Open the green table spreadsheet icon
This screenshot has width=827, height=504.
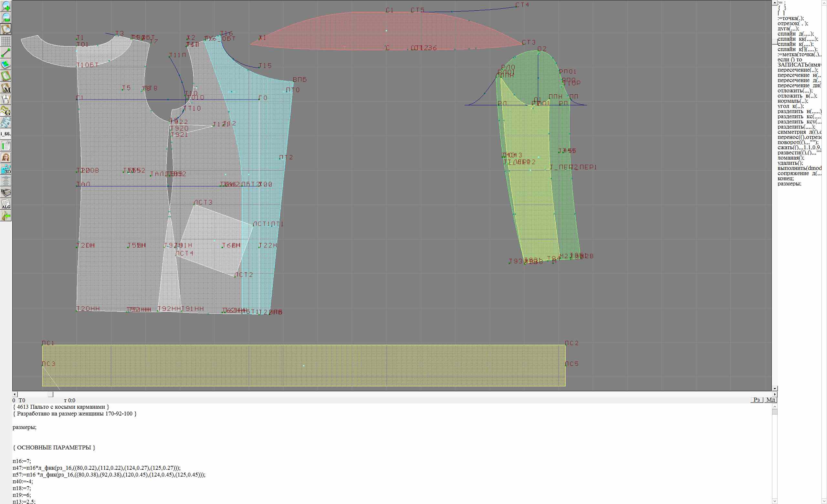point(6,146)
